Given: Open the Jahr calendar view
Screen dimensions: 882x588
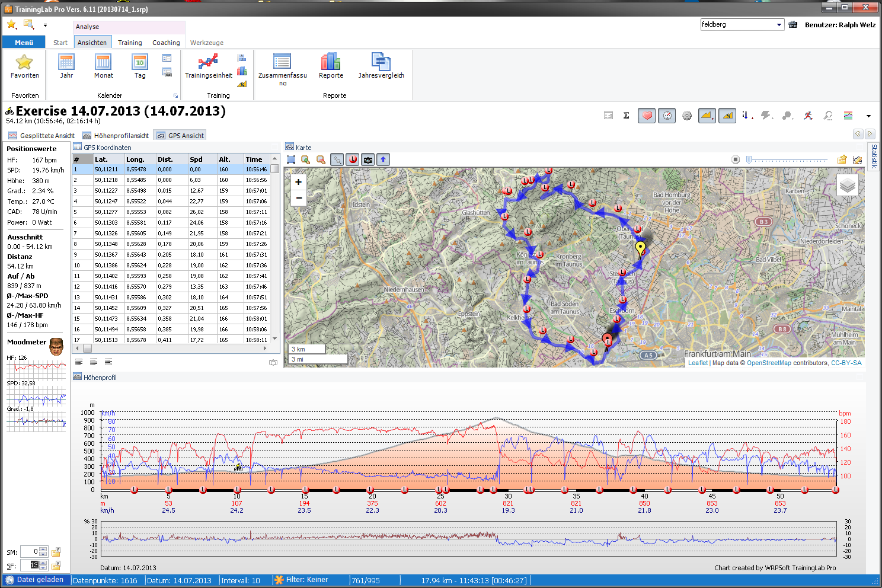Looking at the screenshot, I should pos(66,66).
